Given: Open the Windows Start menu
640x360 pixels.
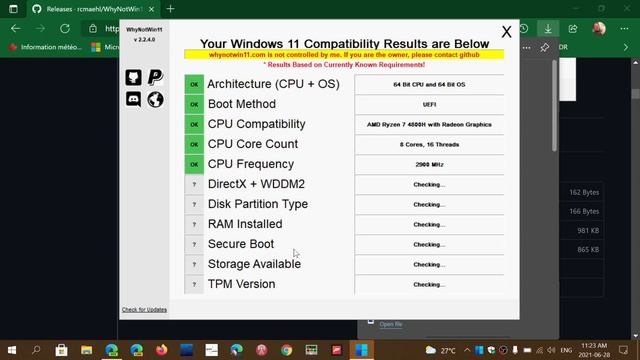Looking at the screenshot, I should (x=12, y=350).
